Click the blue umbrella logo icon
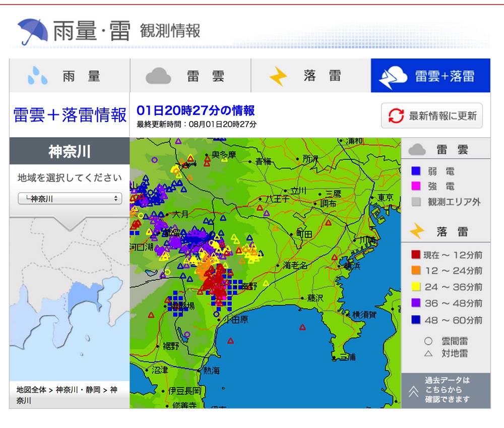Screen dimensions: 504x428 pyautogui.click(x=33, y=31)
